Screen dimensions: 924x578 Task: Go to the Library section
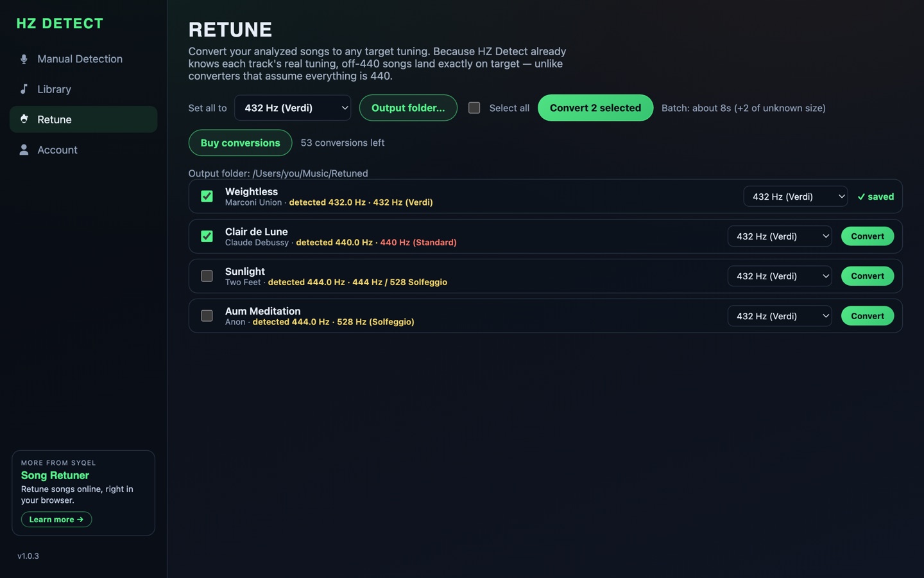click(x=83, y=89)
